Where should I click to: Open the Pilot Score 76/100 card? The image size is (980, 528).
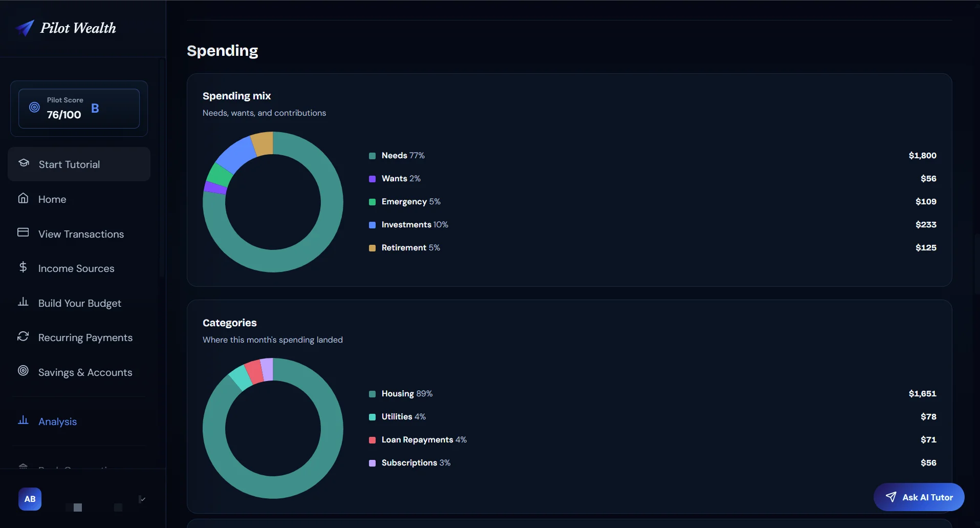79,109
